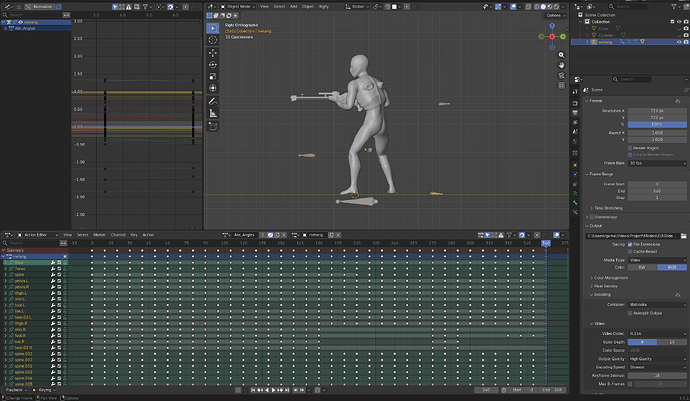
Task: Click the viewport Options button
Action: tap(555, 15)
